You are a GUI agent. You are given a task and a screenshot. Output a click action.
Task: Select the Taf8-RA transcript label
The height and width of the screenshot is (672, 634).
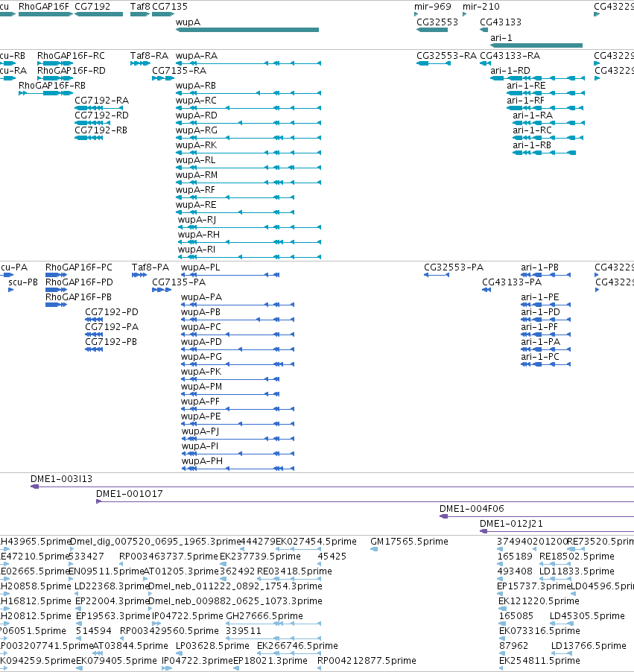pos(149,56)
